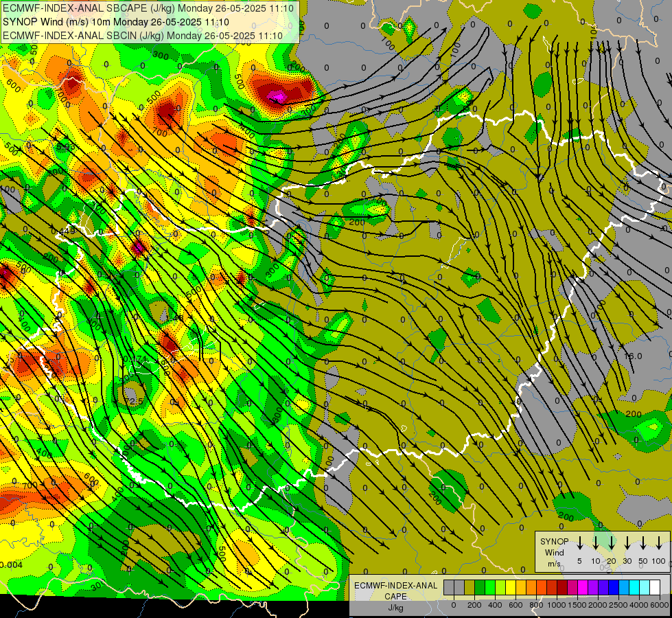Click the 'SYNOP' label in wind legend
This screenshot has width=672, height=618.
[x=554, y=541]
